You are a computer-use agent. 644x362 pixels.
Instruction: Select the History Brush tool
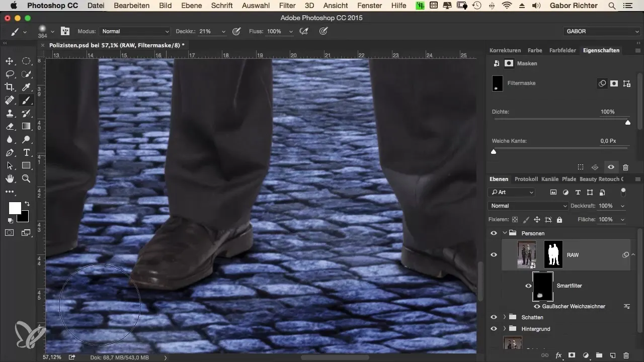point(26,113)
